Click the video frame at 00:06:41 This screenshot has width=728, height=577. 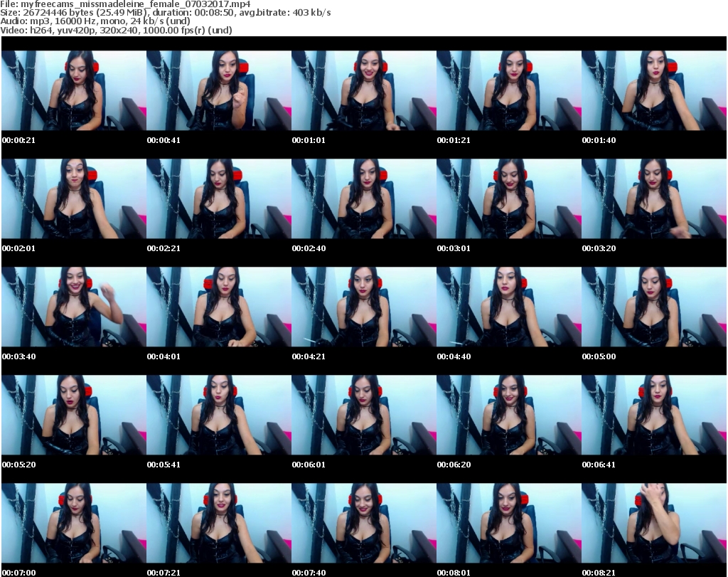(654, 415)
